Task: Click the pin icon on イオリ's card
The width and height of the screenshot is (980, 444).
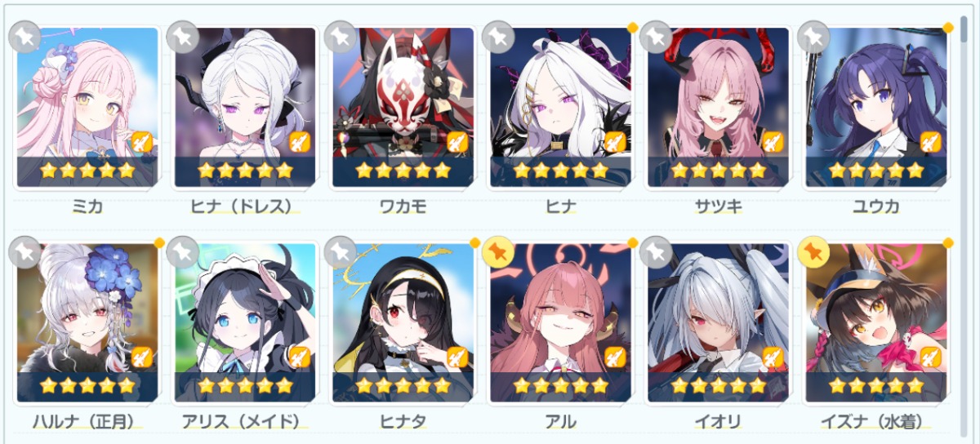Action: [655, 252]
